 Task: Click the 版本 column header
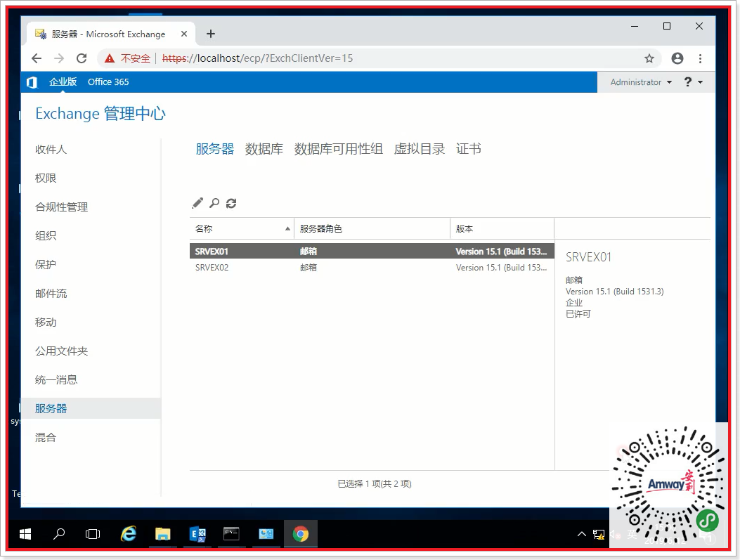pyautogui.click(x=502, y=229)
